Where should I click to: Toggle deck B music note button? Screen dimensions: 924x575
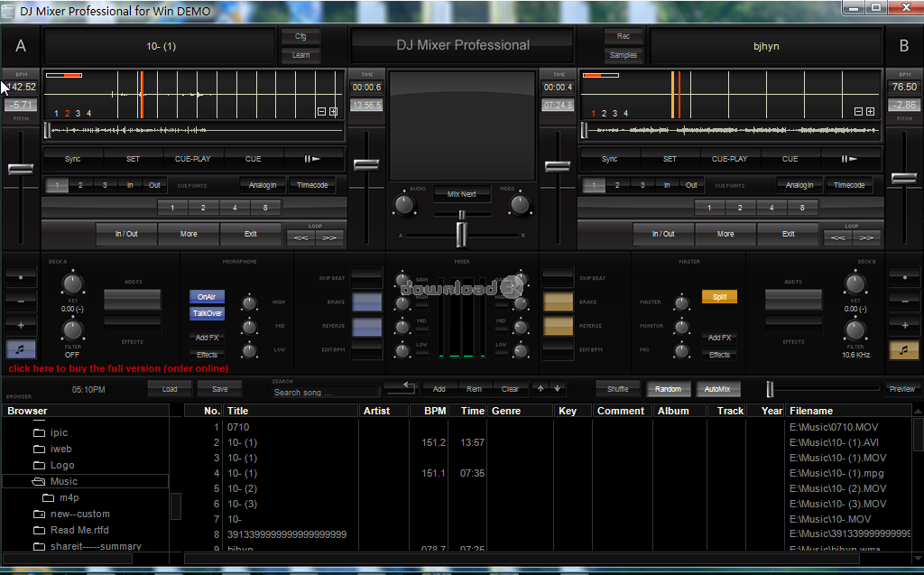(903, 349)
